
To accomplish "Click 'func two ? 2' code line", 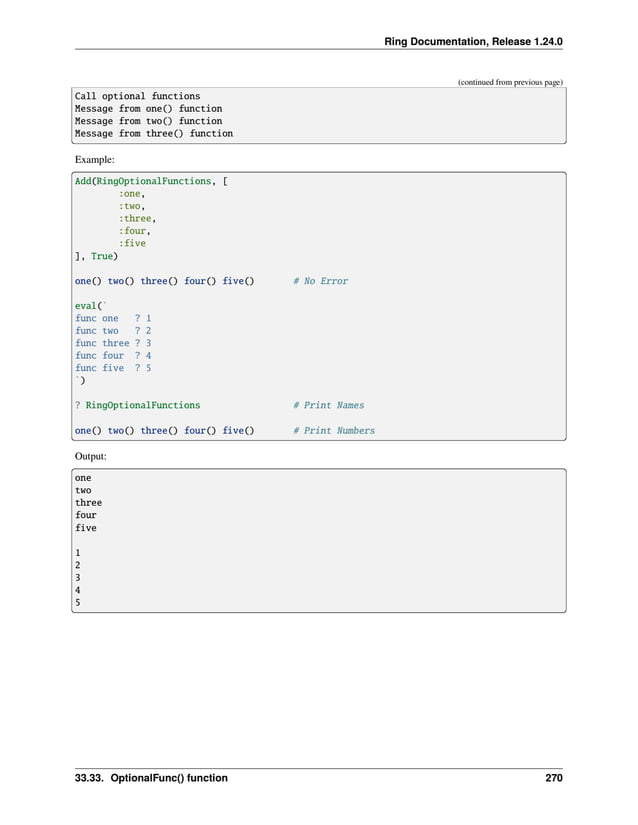I will pos(113,330).
